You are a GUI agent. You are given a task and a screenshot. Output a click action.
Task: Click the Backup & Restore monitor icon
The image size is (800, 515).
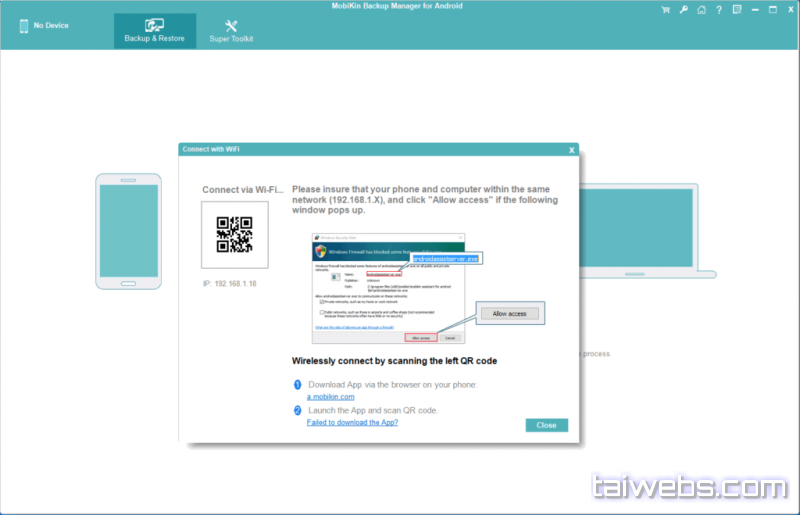[x=154, y=25]
